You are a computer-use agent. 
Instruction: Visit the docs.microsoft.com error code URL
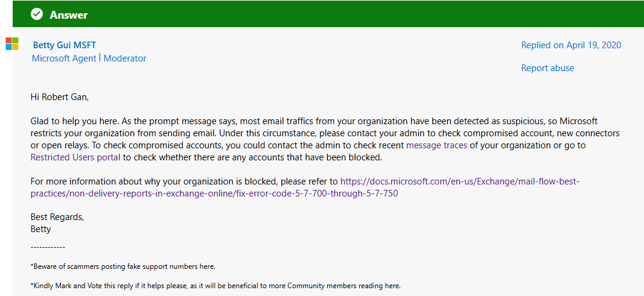coord(305,187)
